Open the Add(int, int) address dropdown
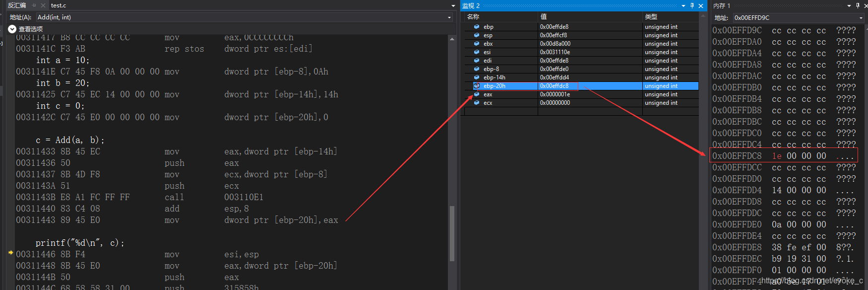Screen dimensions: 868x290 tap(449, 17)
